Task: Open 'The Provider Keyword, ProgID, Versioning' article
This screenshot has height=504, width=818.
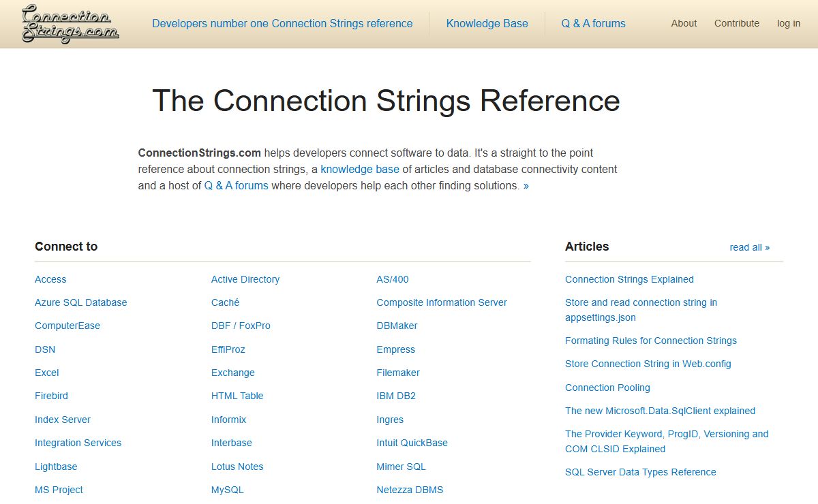Action: [x=667, y=441]
